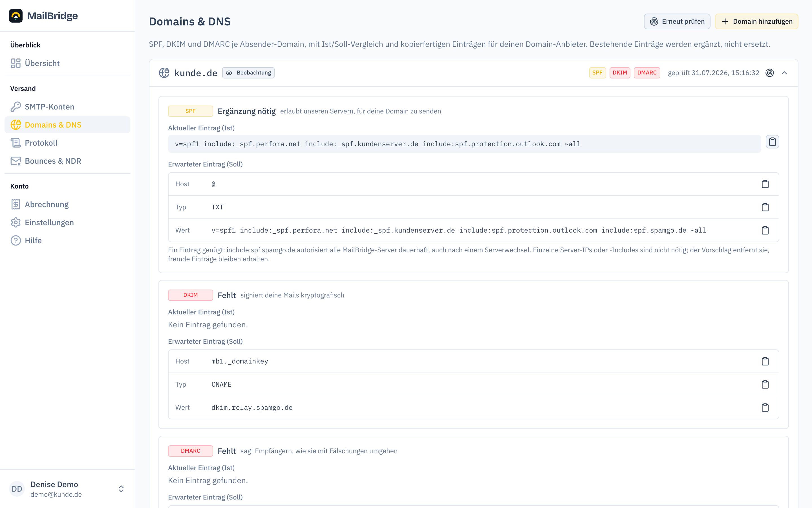Click the MailBridge brand name
This screenshot has height=508, width=812.
pos(52,16)
